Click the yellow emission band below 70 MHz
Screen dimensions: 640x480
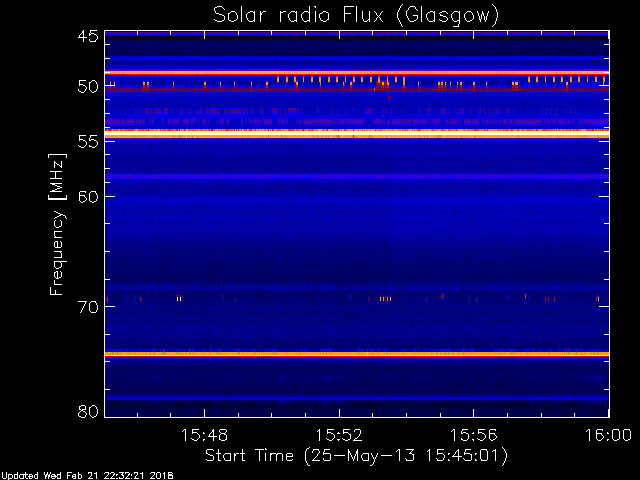coord(357,354)
